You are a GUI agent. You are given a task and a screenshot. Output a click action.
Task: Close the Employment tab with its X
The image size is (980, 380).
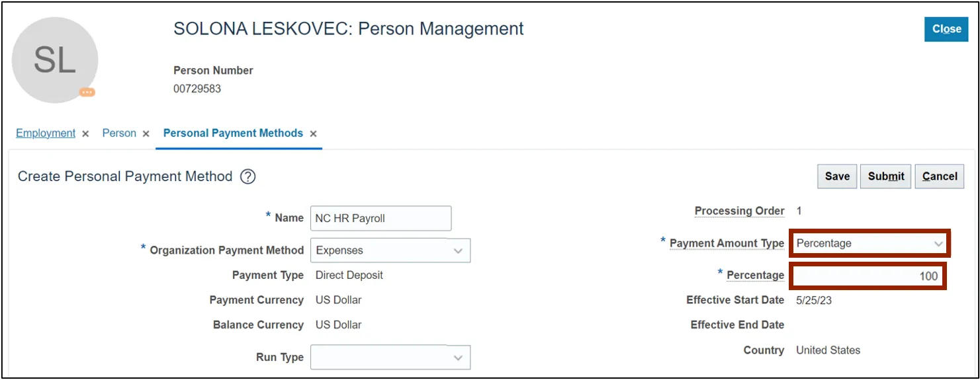(85, 133)
